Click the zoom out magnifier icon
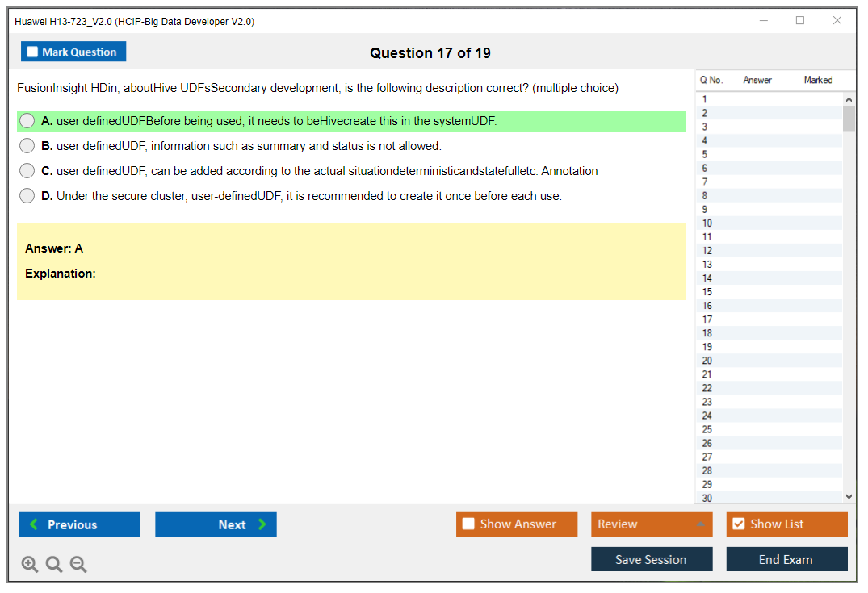Viewport: 868px width, 593px height. (x=78, y=565)
